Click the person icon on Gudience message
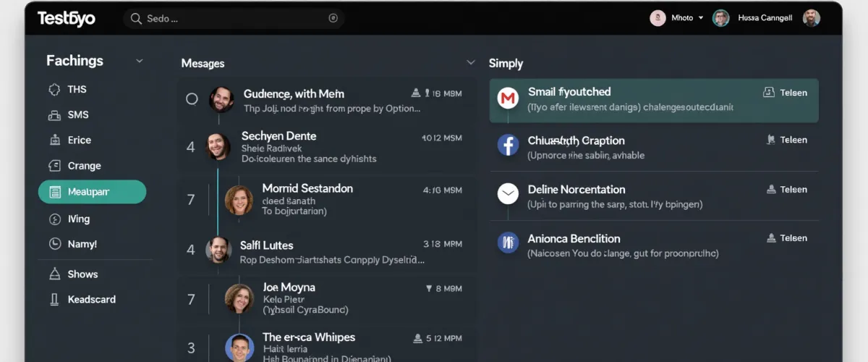Screen dimensions: 868x362 click(x=416, y=93)
